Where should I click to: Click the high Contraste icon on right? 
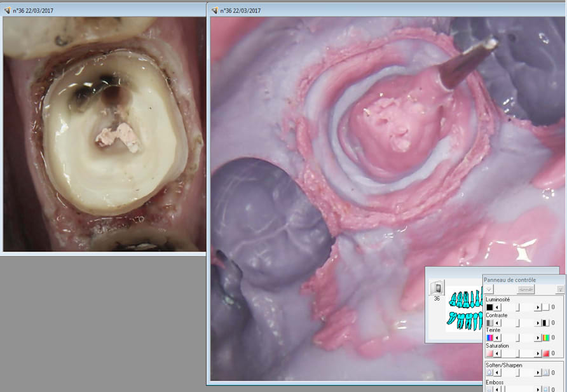(545, 322)
